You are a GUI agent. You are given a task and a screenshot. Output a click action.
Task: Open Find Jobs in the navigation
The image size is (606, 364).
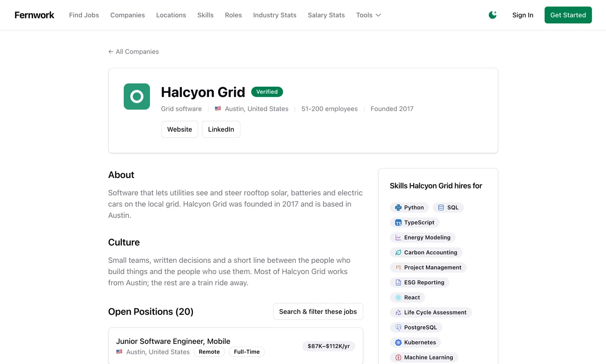(84, 15)
